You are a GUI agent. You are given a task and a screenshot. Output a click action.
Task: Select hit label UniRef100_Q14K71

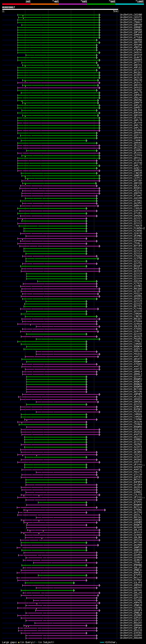point(131,58)
